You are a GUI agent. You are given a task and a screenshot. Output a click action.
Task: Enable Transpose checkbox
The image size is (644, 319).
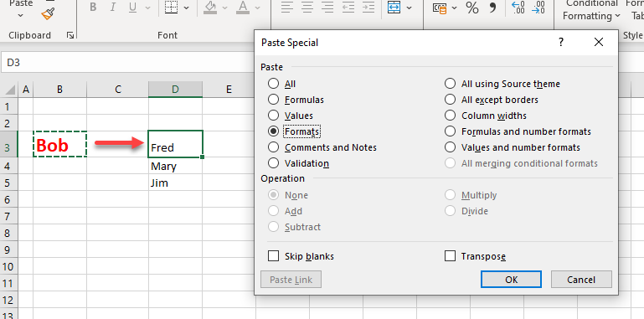click(451, 256)
